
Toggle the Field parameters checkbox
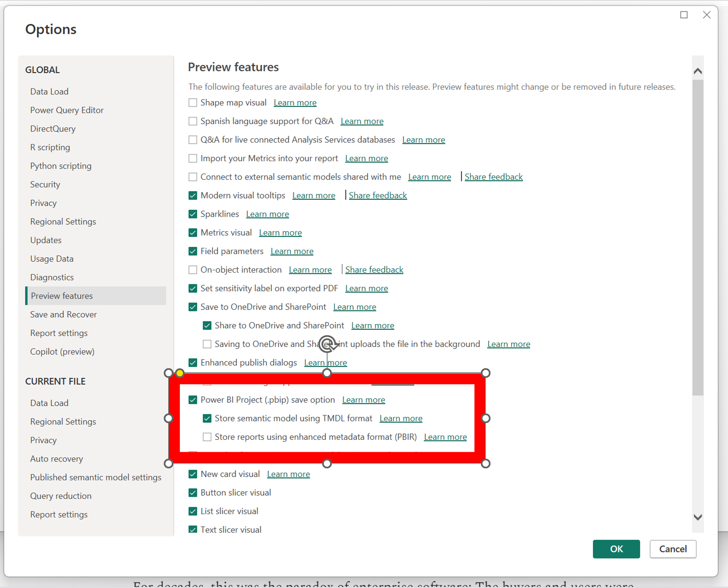tap(193, 251)
